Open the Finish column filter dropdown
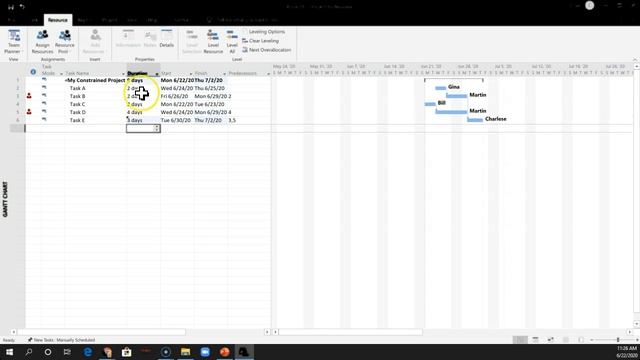Viewport: 640px width, 360px height. (x=224, y=74)
